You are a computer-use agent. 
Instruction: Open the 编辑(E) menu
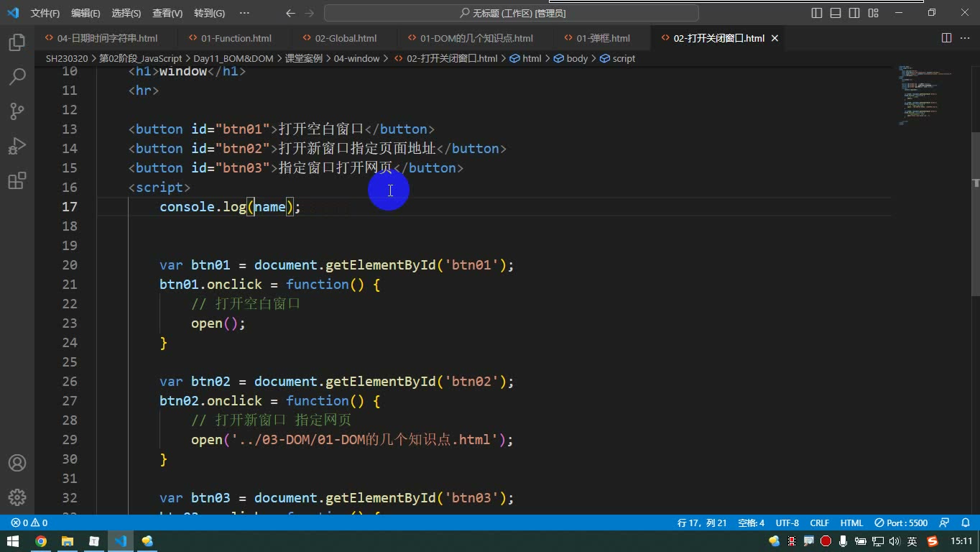pos(85,13)
